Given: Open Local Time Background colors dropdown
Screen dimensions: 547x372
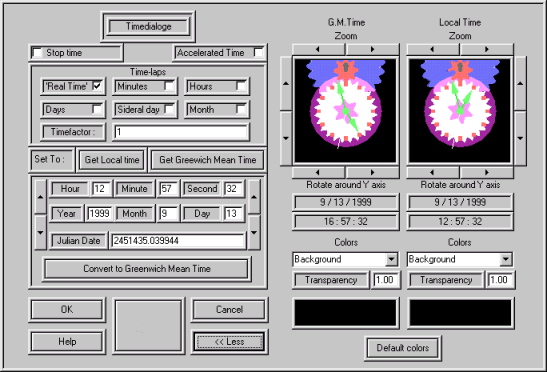Looking at the screenshot, I should [505, 259].
